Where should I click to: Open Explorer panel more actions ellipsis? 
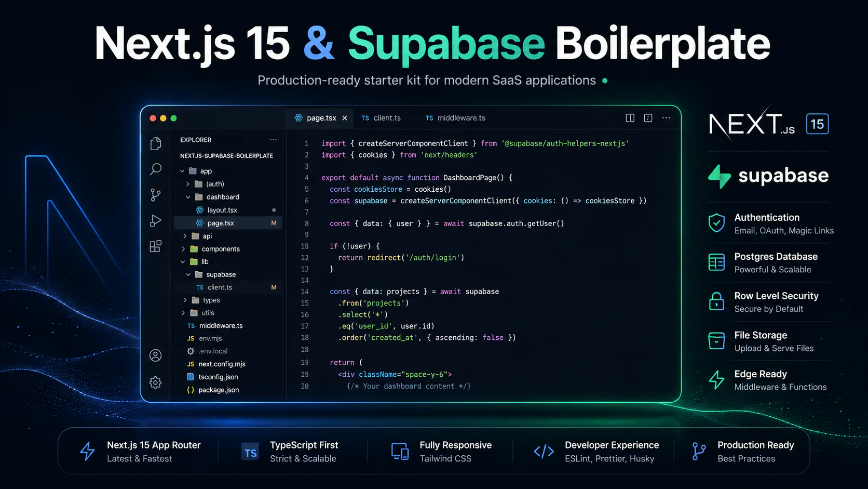tap(274, 140)
